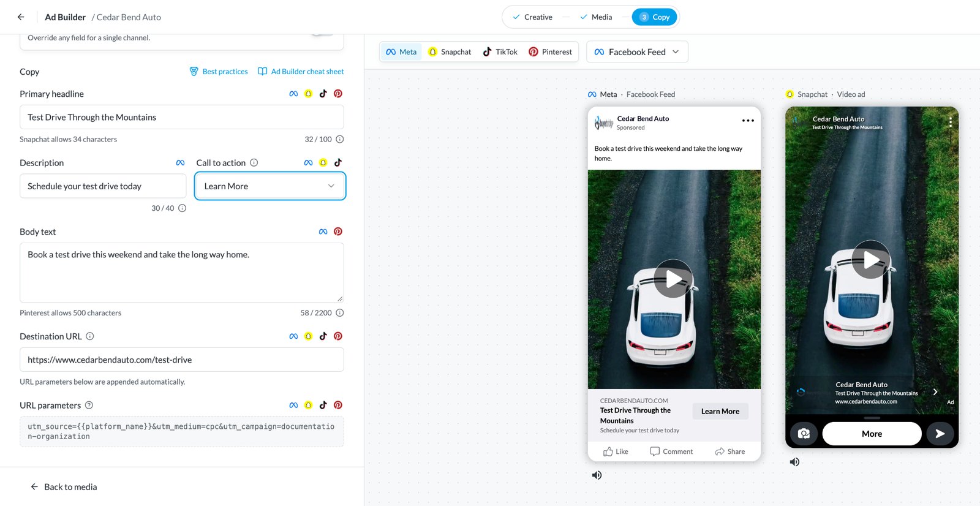980x506 pixels.
Task: Click the TikTok icon beside Primary headline
Action: [323, 94]
